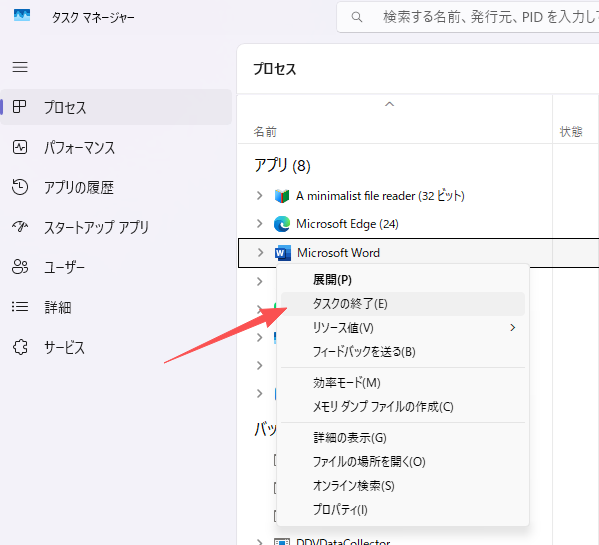This screenshot has height=545, width=599.
Task: Open プロパティ(I) from context menu
Action: [x=403, y=509]
